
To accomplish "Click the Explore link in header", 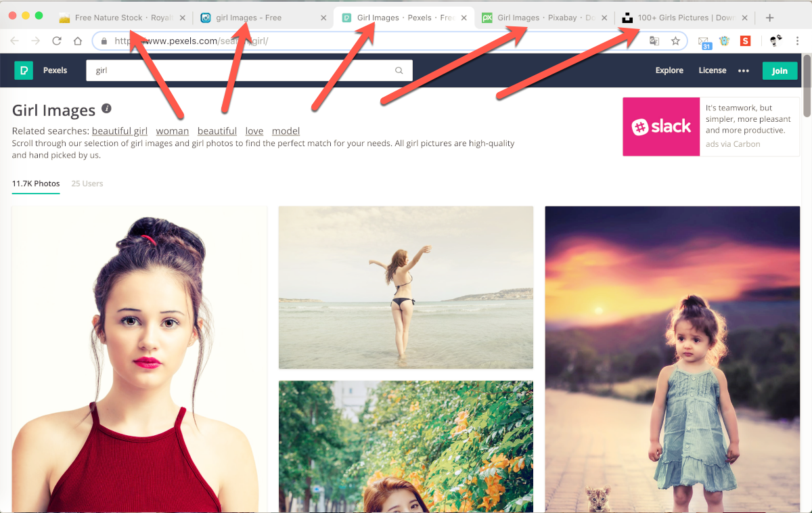I will [669, 70].
